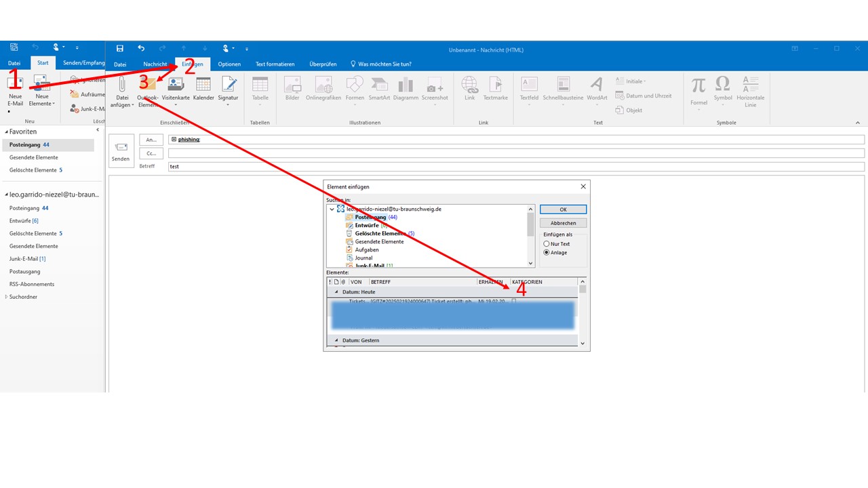Insert a Diagramm chart
The width and height of the screenshot is (868, 488).
[406, 84]
